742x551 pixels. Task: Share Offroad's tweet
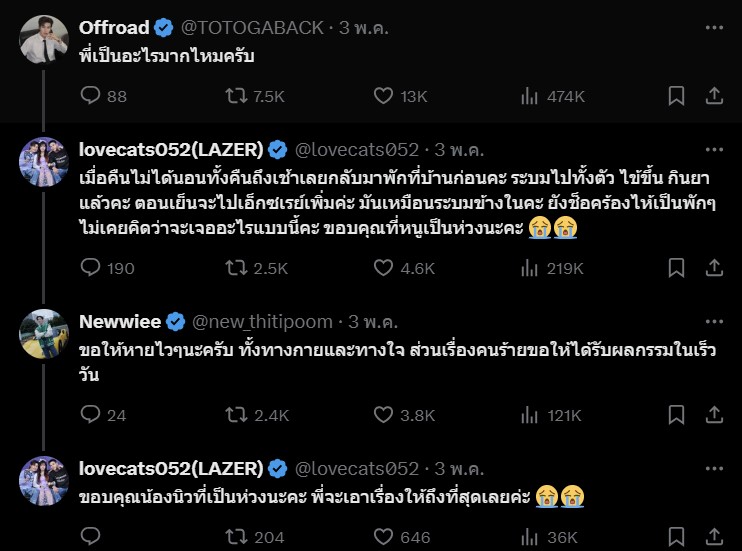pos(714,96)
